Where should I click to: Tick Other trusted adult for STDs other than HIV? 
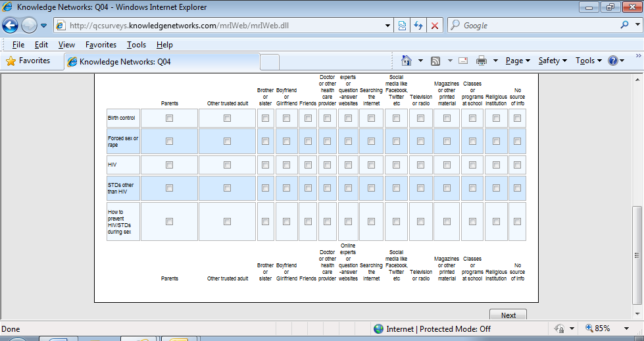coord(227,188)
